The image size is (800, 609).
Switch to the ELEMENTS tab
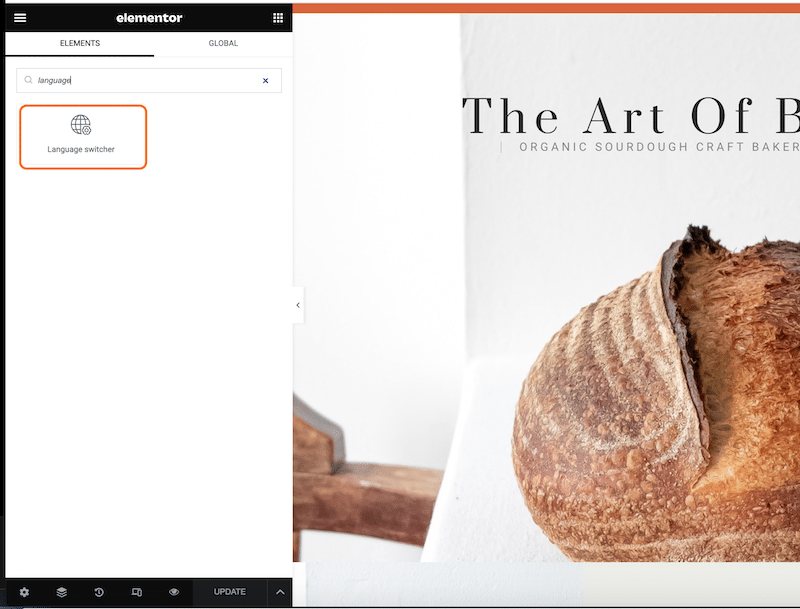pos(80,43)
